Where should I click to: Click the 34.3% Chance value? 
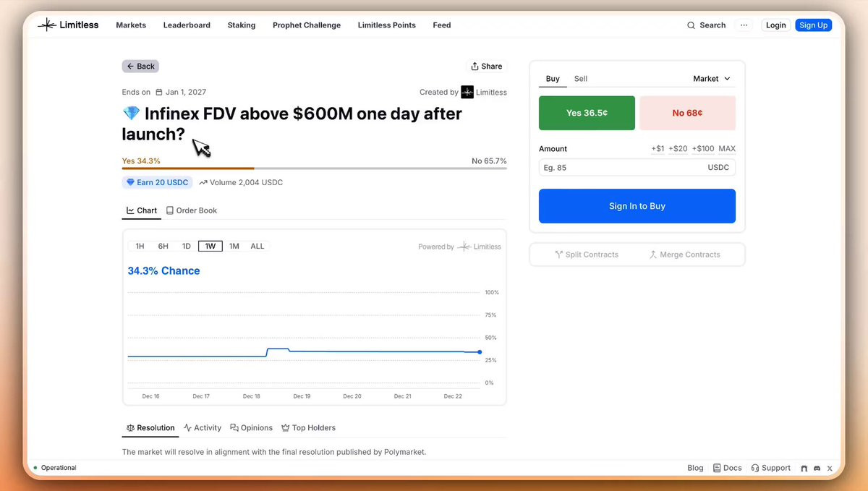pos(163,270)
